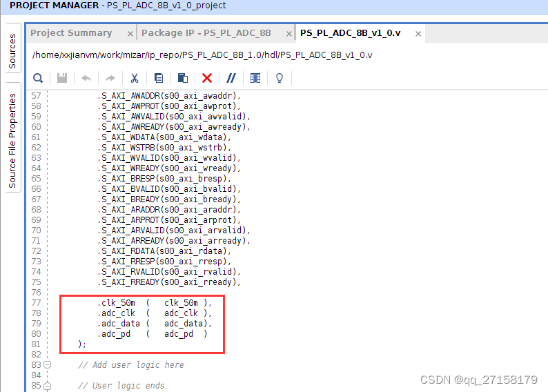The height and width of the screenshot is (392, 548).
Task: Click the save file floppy icon
Action: pyautogui.click(x=62, y=78)
